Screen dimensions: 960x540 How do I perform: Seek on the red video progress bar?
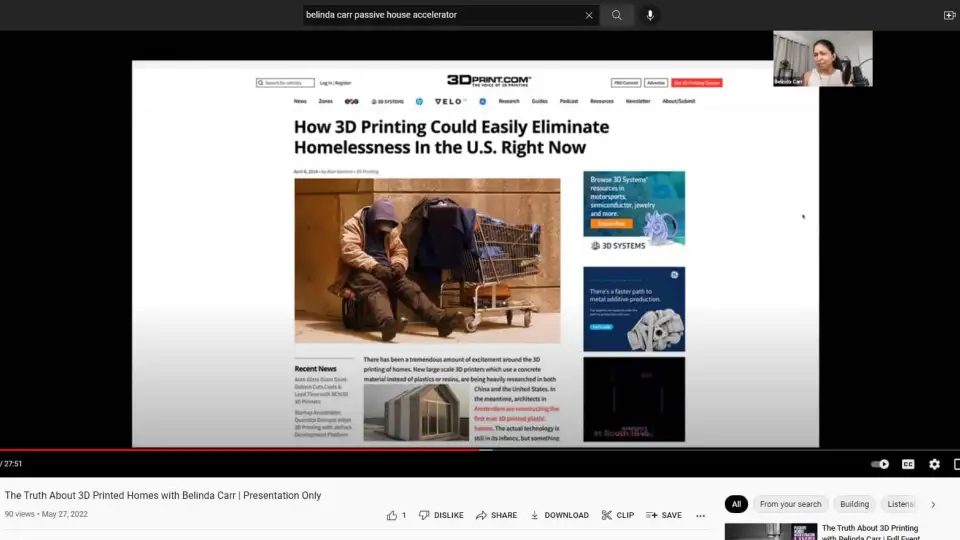(300, 450)
